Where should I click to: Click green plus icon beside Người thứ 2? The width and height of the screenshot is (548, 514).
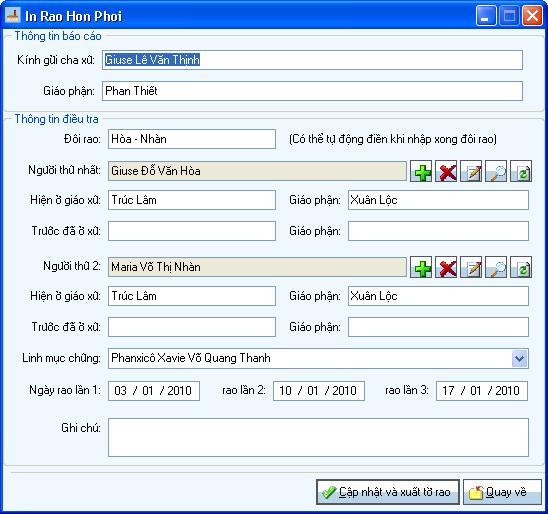click(x=421, y=267)
